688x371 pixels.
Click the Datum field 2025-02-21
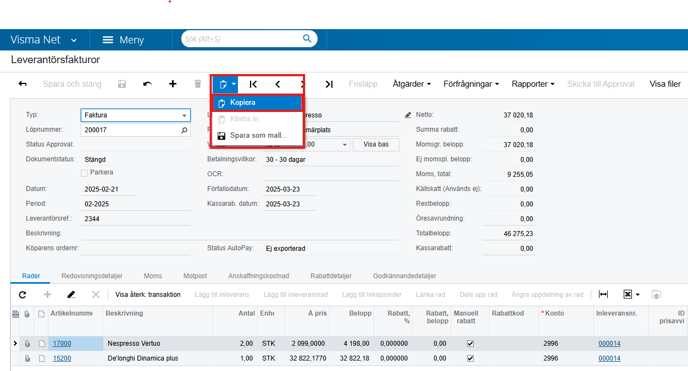108,189
